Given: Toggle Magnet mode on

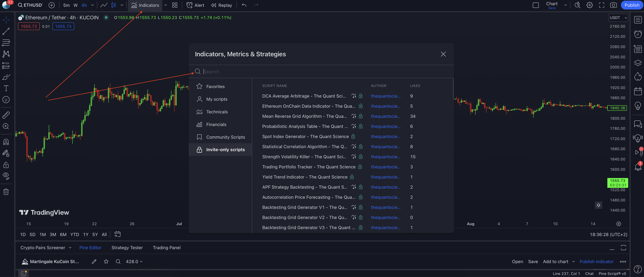Looking at the screenshot, I should click(x=6, y=142).
